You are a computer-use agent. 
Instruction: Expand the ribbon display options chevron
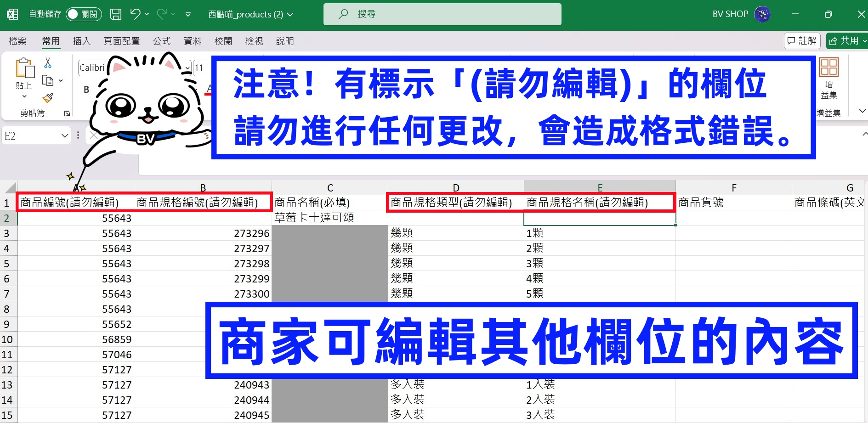click(862, 111)
